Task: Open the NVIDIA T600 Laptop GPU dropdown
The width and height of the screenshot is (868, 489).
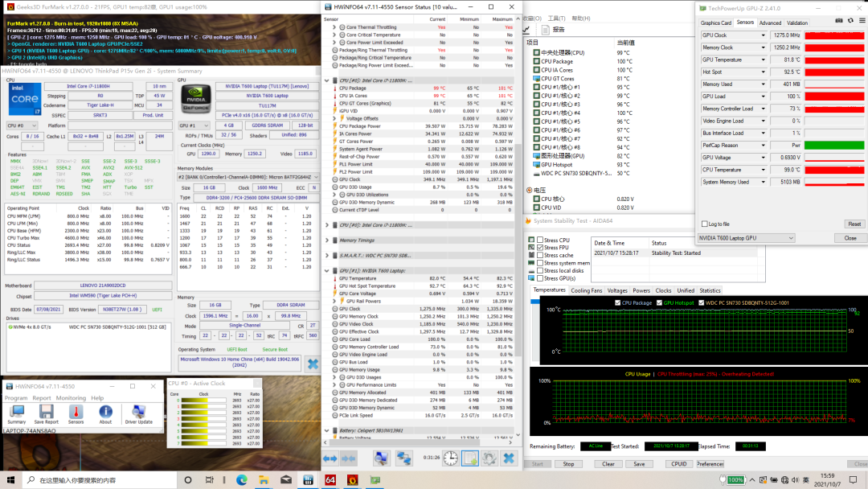Action: coord(747,238)
